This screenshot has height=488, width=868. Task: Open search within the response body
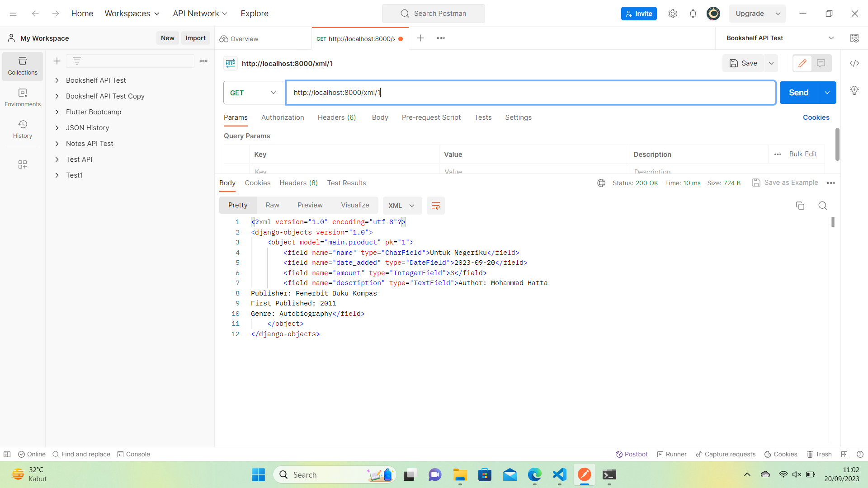click(x=822, y=206)
